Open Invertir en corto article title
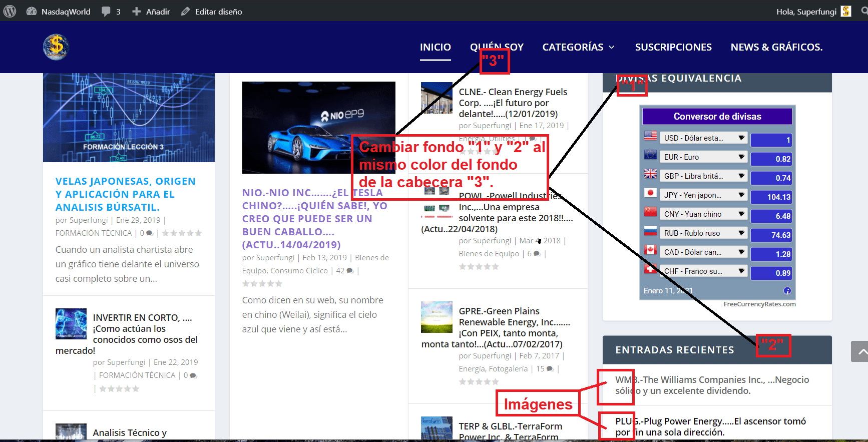Screen dimensions: 868x442 point(127,334)
